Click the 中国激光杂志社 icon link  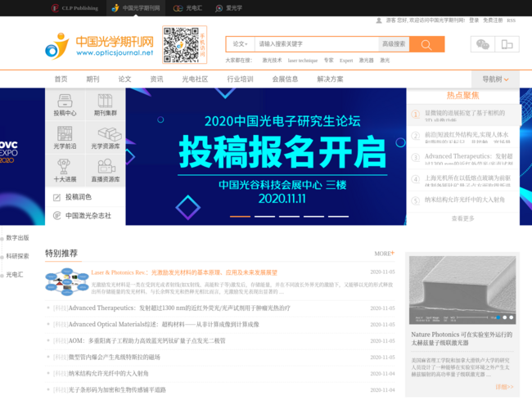click(57, 215)
